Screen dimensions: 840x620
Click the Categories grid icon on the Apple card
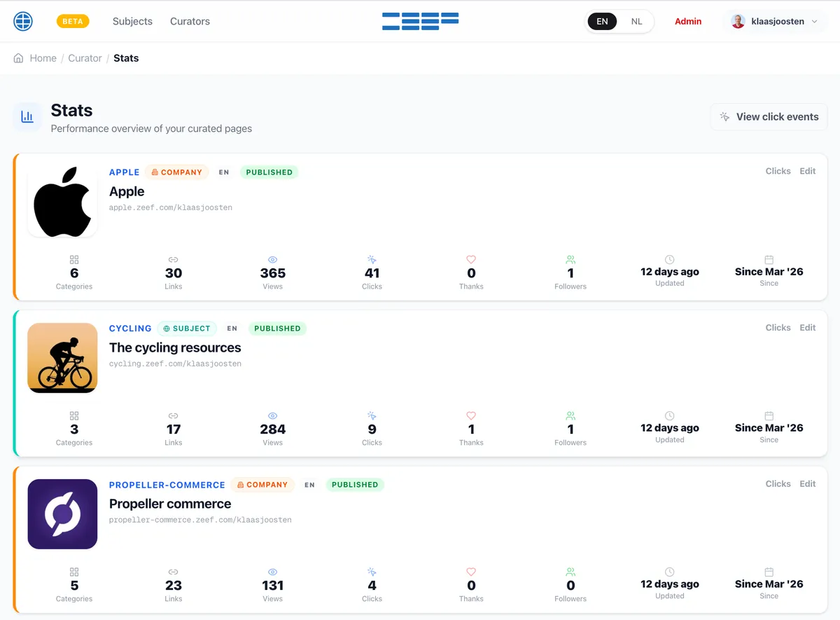(74, 260)
